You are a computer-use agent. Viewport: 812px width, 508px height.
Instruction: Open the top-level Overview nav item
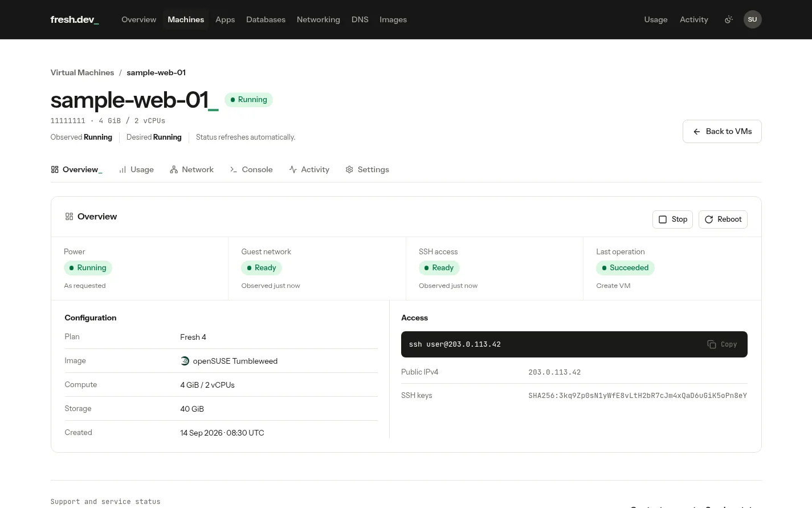click(x=138, y=19)
